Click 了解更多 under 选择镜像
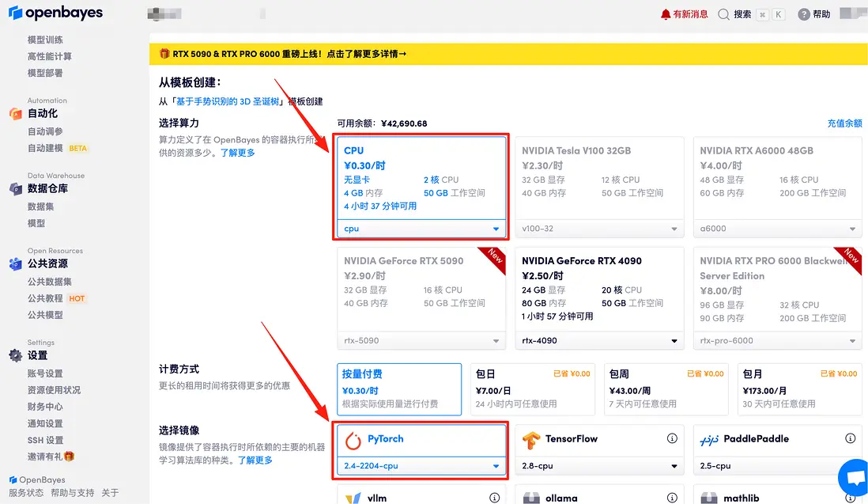This screenshot has width=868, height=504. pyautogui.click(x=255, y=460)
